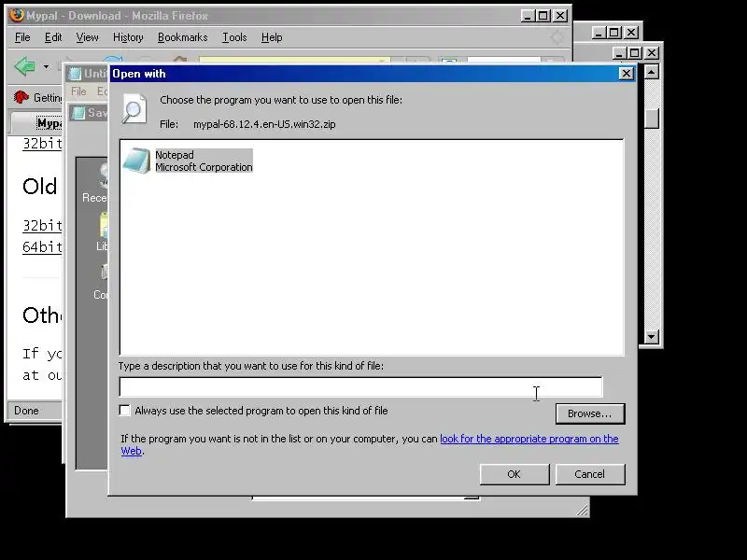Enable Always use the selected program checkbox

(x=125, y=411)
